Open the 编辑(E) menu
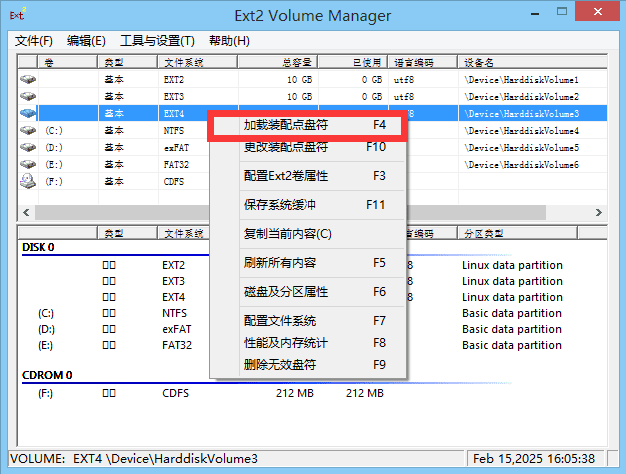Image resolution: width=626 pixels, height=474 pixels. (x=86, y=41)
